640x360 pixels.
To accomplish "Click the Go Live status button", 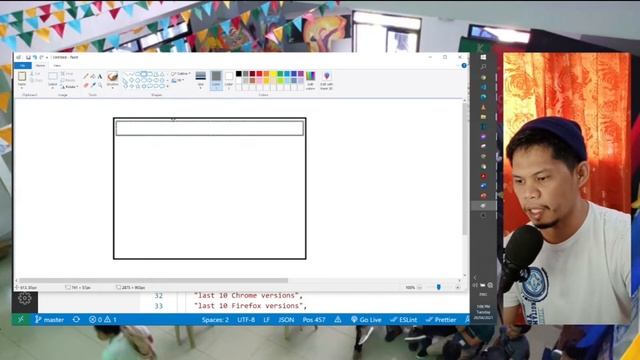I will (x=366, y=320).
